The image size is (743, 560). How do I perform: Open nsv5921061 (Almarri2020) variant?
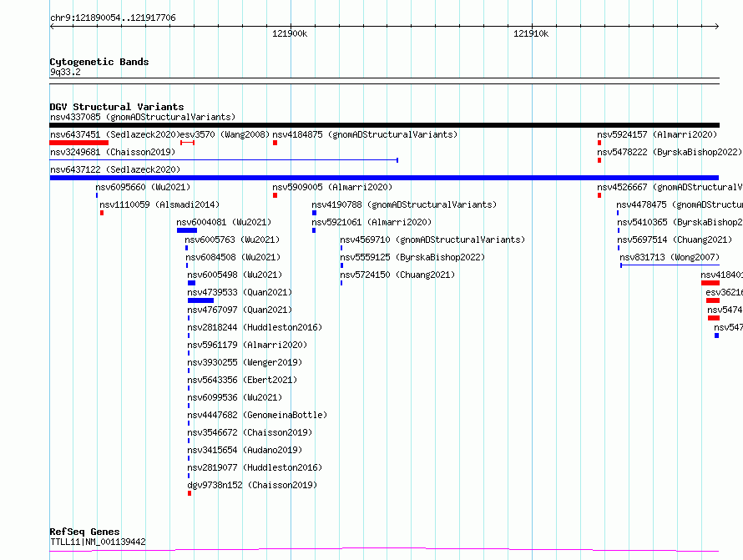[371, 222]
